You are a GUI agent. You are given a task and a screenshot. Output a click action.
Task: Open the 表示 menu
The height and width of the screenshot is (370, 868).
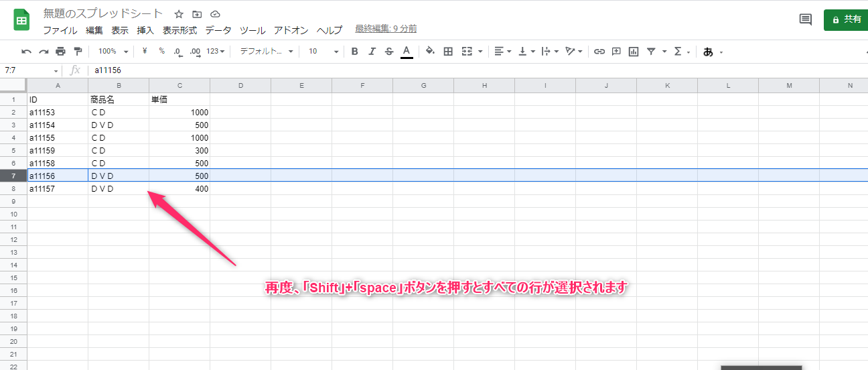tap(120, 30)
